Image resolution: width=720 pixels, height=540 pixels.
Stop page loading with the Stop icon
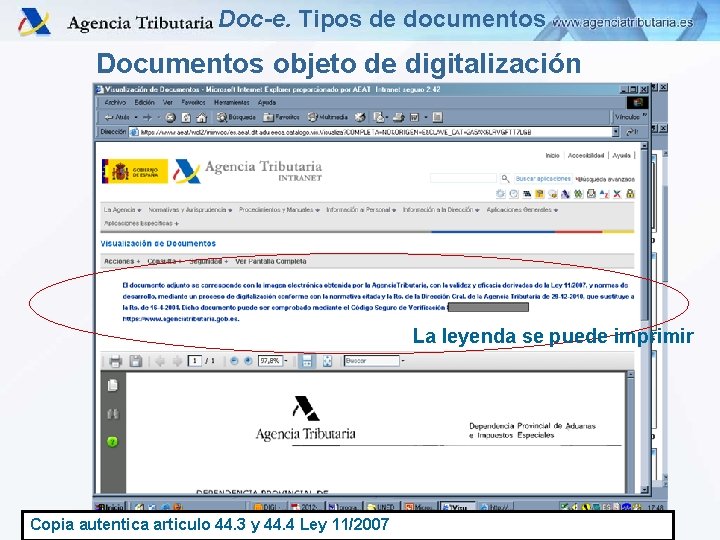(x=170, y=118)
